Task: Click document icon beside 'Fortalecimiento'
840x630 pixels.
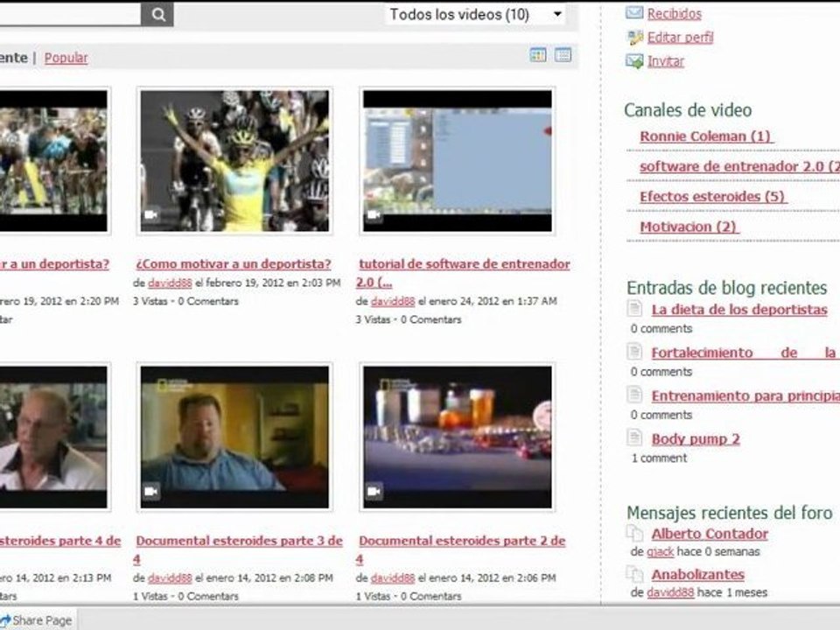Action: click(634, 352)
